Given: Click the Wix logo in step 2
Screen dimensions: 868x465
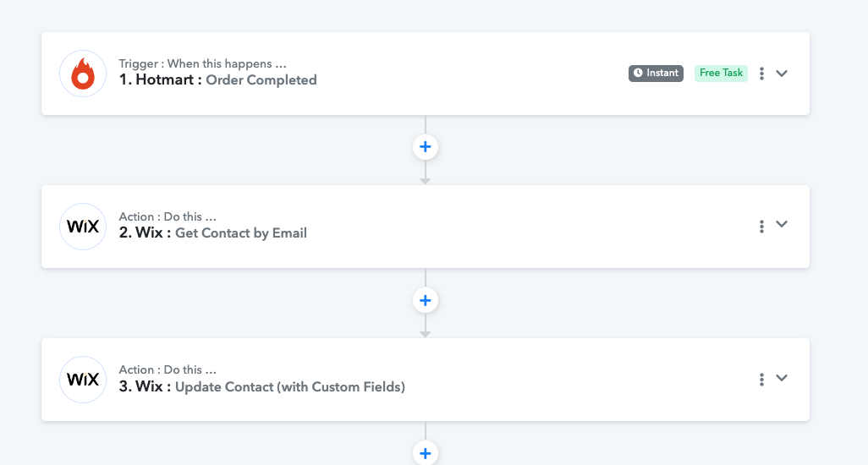Looking at the screenshot, I should tap(82, 227).
